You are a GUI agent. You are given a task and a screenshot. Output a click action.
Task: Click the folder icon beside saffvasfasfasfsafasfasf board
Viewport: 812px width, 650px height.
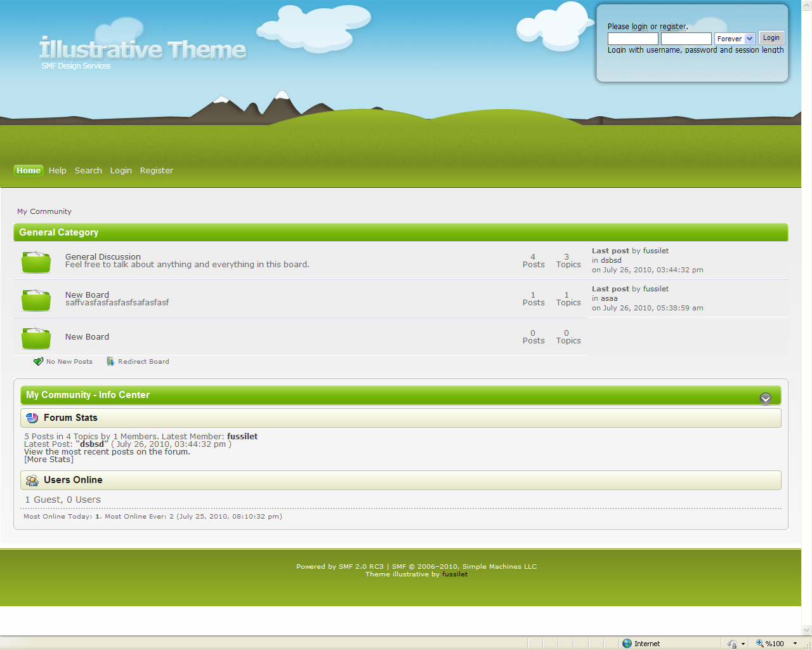tap(36, 300)
